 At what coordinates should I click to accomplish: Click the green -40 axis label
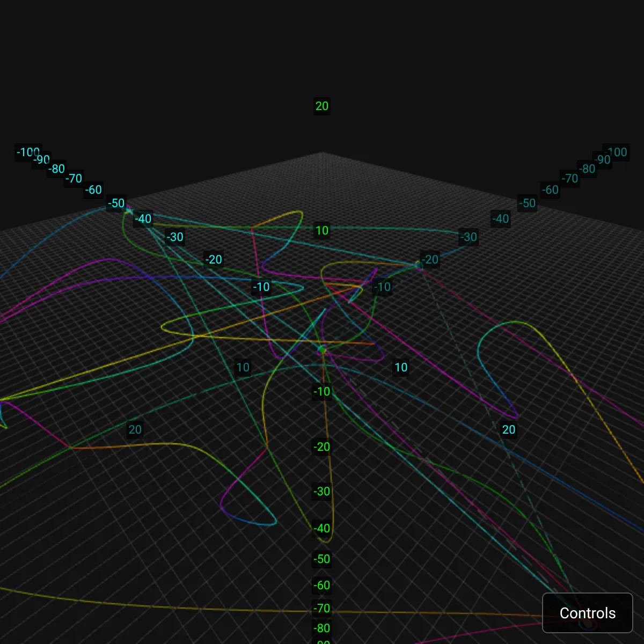[x=322, y=529]
